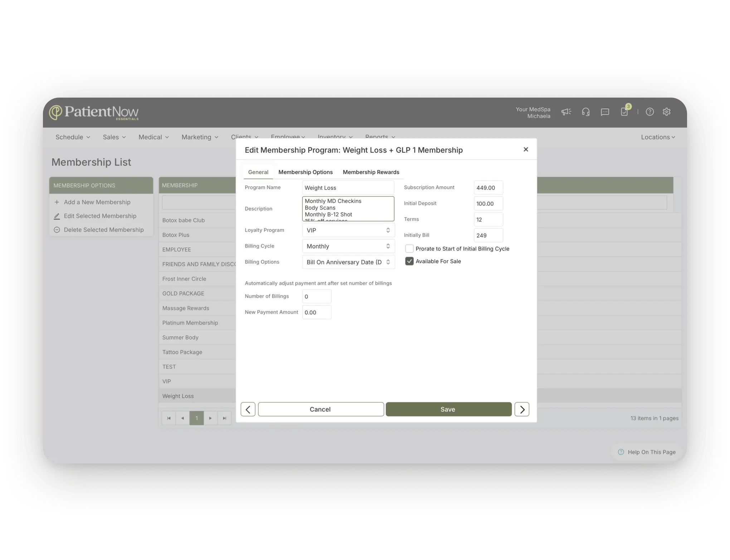Click the PatientNow logo

tap(94, 112)
